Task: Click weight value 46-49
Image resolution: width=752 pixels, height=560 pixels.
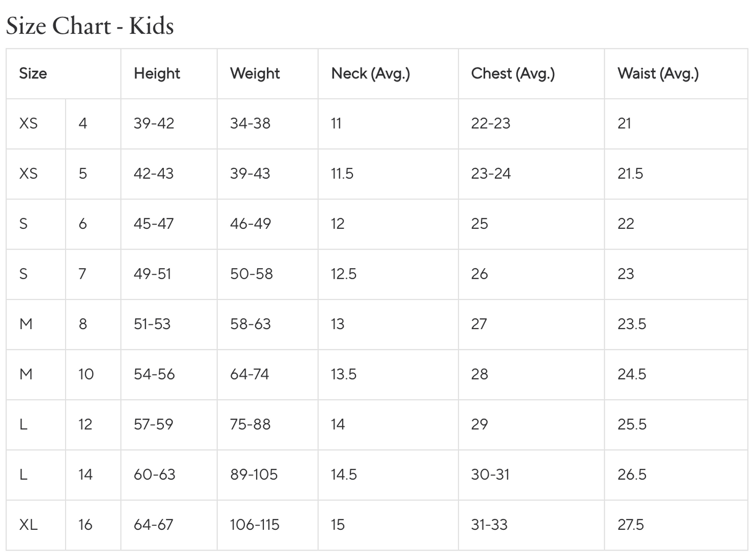Action: click(x=250, y=224)
